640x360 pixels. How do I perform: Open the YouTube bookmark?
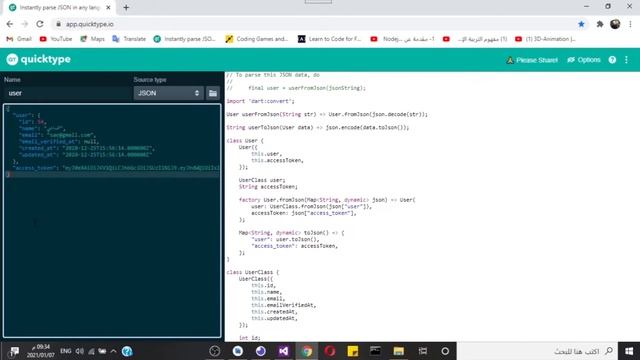tap(56, 39)
